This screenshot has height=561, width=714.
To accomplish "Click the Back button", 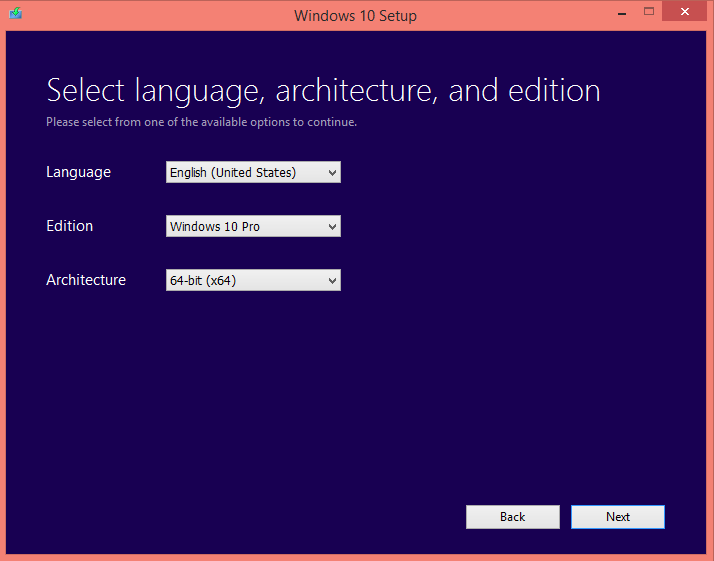I will pos(513,517).
